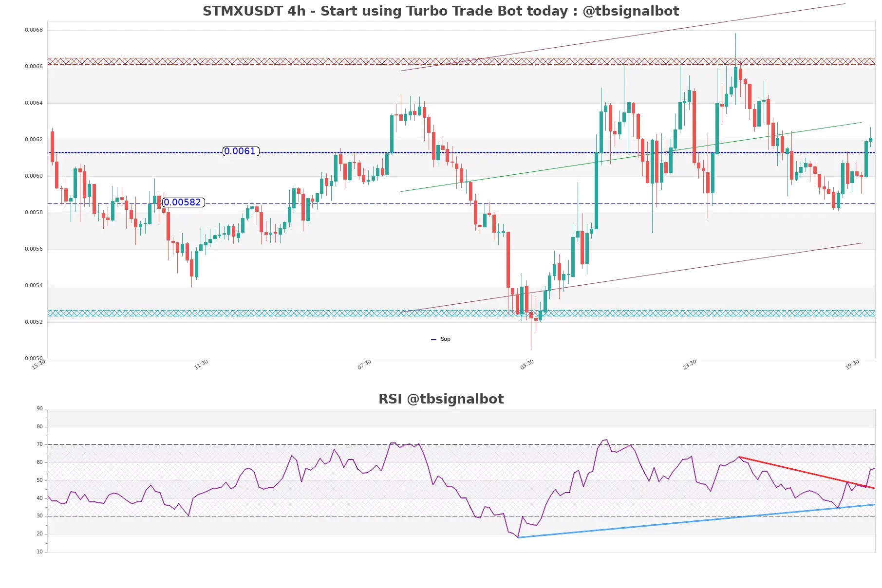Click the RSI @tbsignalbot subtitle
Viewport: 882px width, 588px height.
(441, 399)
